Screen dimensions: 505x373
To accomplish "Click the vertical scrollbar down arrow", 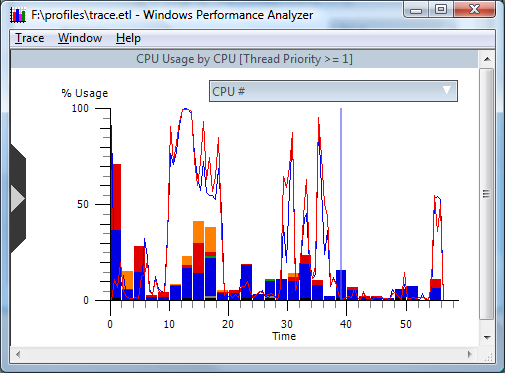I will click(487, 338).
